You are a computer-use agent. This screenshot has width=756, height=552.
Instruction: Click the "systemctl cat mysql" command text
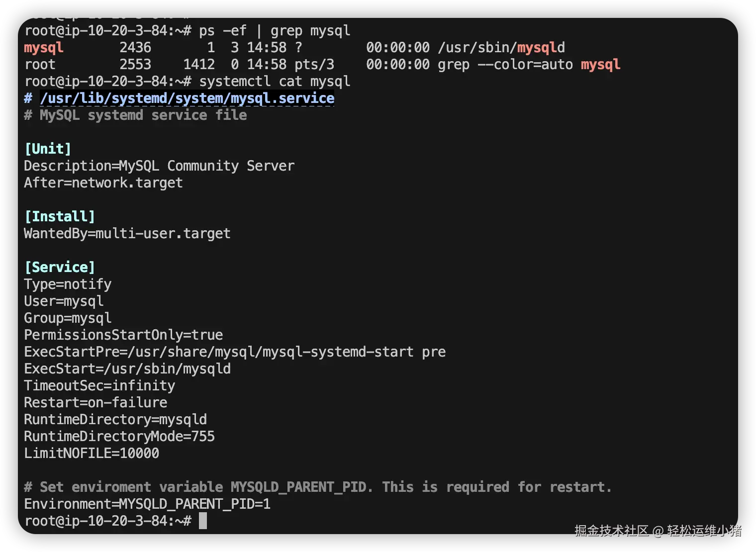point(275,82)
